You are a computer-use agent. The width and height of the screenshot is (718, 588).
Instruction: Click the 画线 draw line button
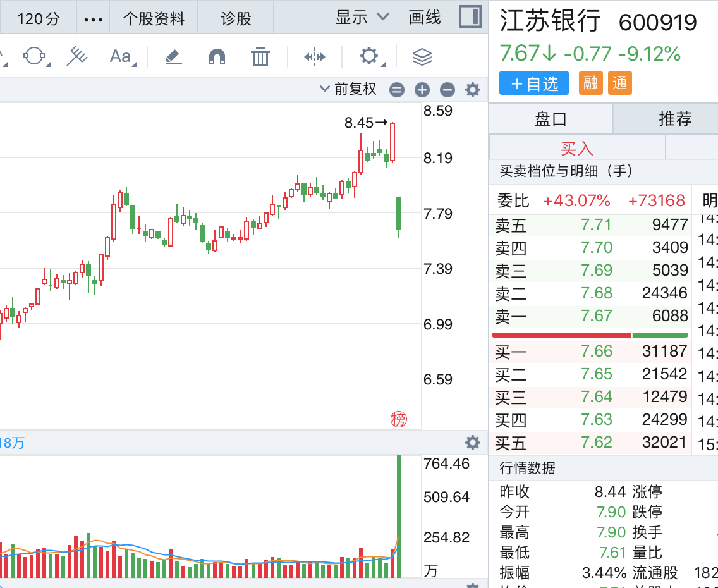pos(425,18)
